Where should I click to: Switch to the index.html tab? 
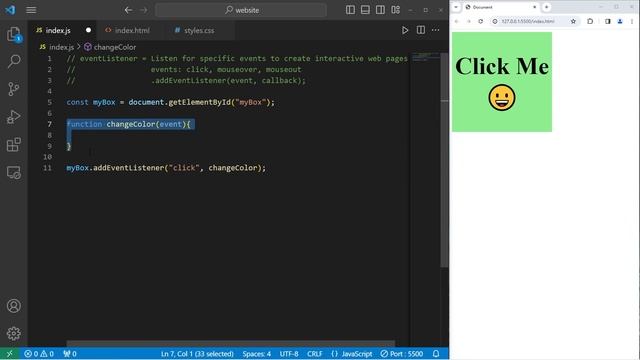(x=132, y=30)
